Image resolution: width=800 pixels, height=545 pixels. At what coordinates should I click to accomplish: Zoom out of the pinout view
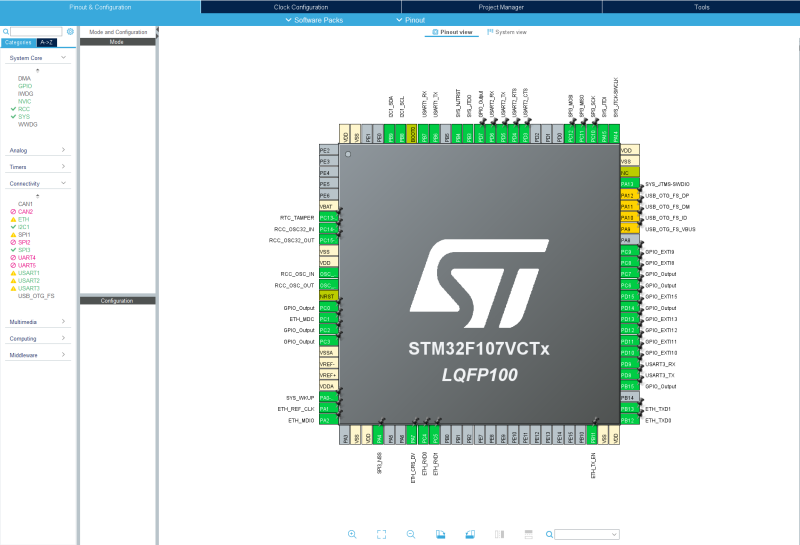pyautogui.click(x=411, y=534)
